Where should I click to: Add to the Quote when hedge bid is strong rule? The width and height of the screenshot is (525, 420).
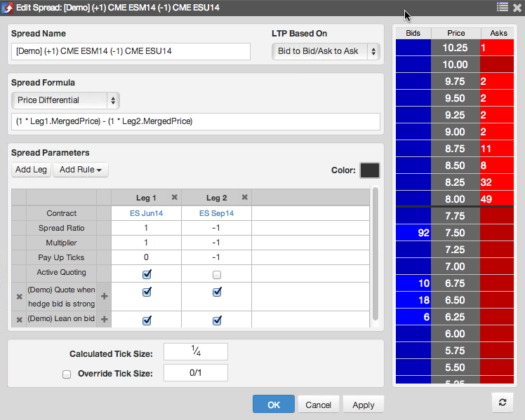pos(104,297)
